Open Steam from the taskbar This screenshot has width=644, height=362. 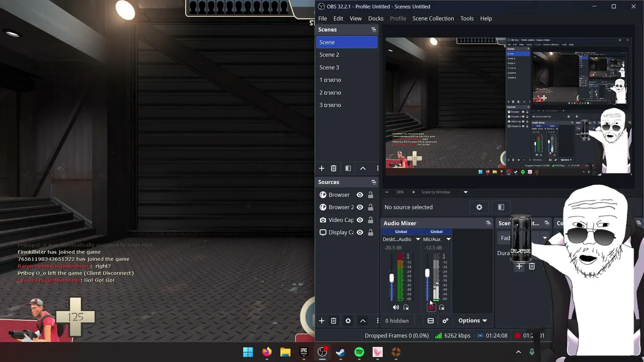[x=341, y=352]
